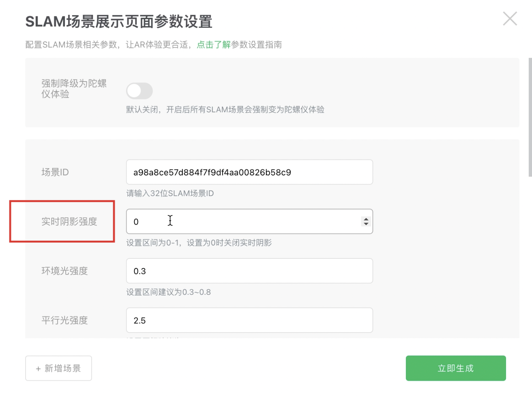Viewport: 532px width, 396px height.
Task: Click the 平行光强度 label text
Action: tap(65, 320)
